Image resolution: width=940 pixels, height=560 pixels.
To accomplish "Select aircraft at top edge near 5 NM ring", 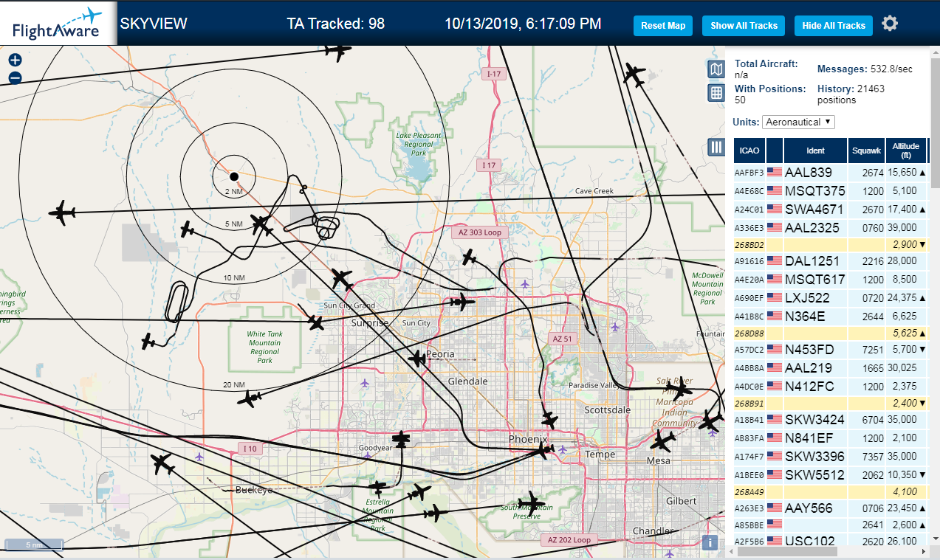I will click(337, 52).
